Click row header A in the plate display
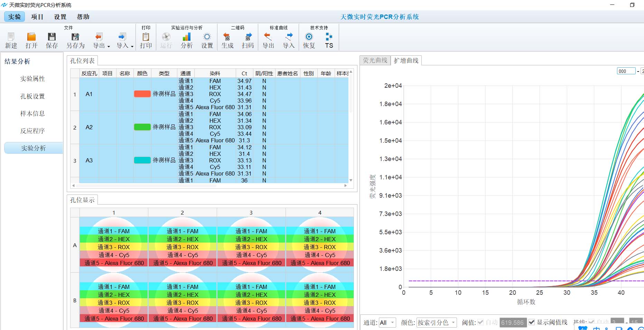 (75, 245)
